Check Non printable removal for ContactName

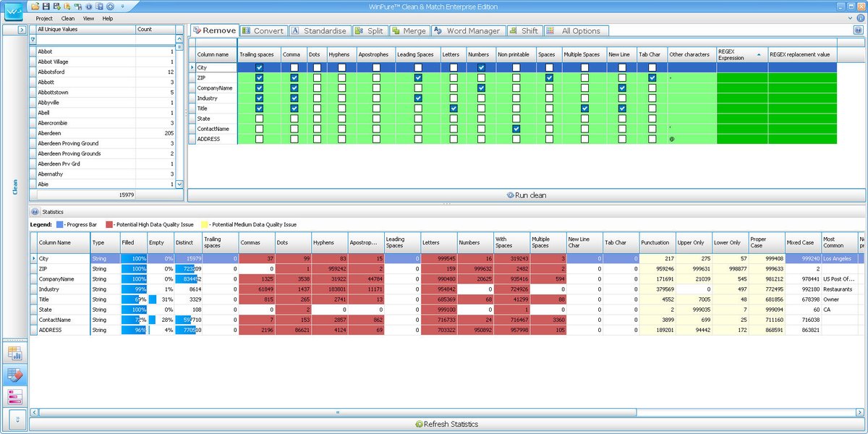click(516, 129)
